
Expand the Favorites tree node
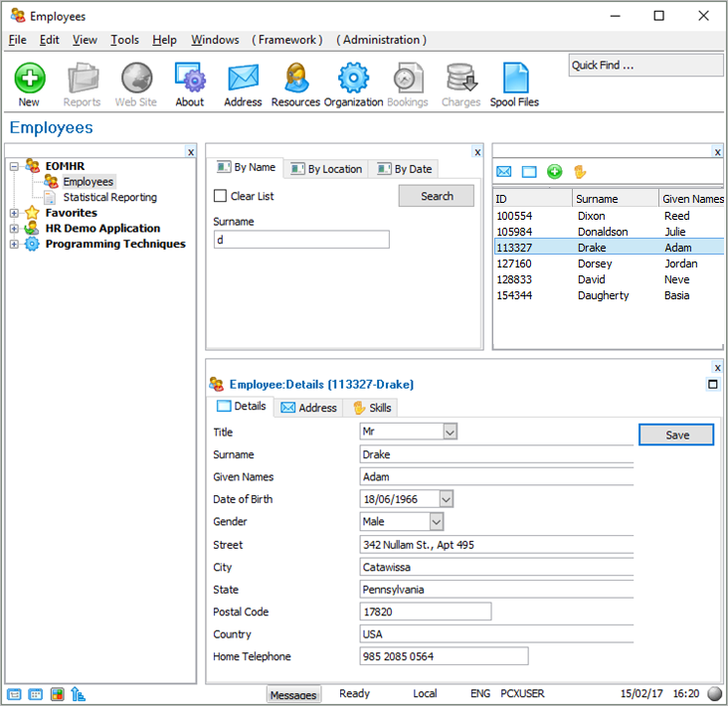coord(14,213)
